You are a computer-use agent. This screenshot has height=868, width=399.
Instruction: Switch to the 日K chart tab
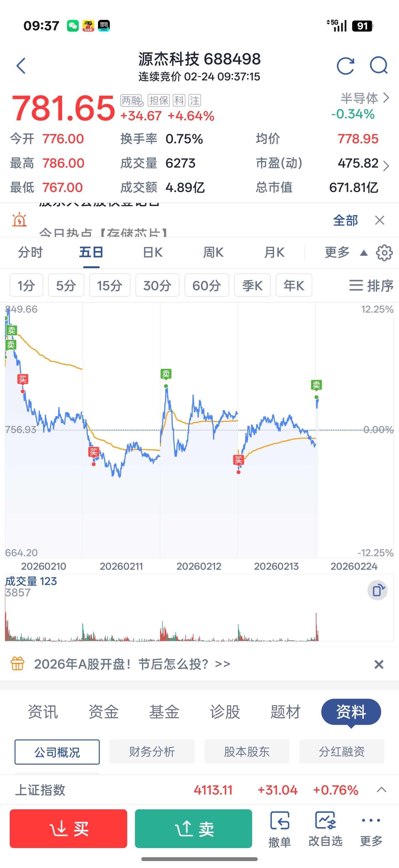coord(152,252)
